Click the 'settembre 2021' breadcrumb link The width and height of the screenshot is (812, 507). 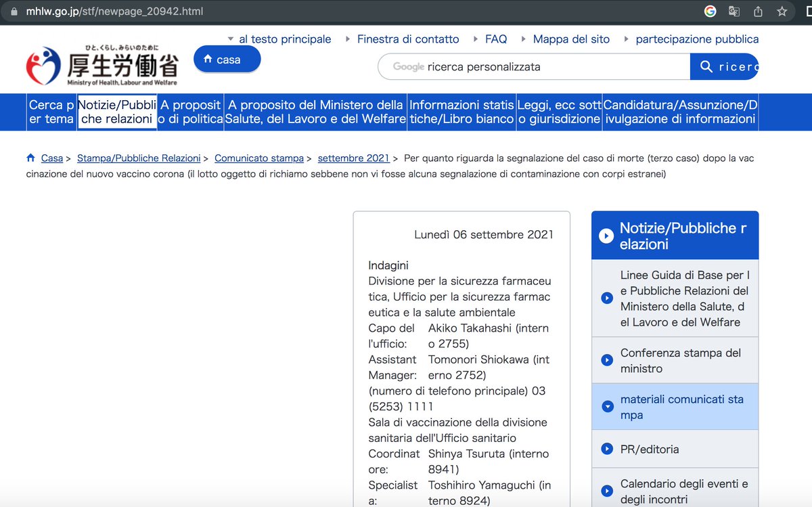(x=353, y=158)
